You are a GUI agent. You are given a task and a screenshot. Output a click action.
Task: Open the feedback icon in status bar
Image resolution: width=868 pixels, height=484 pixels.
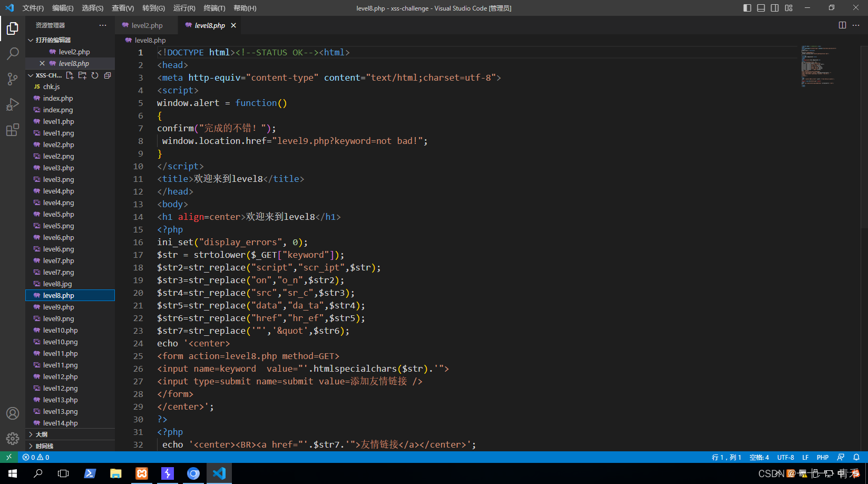(x=841, y=457)
